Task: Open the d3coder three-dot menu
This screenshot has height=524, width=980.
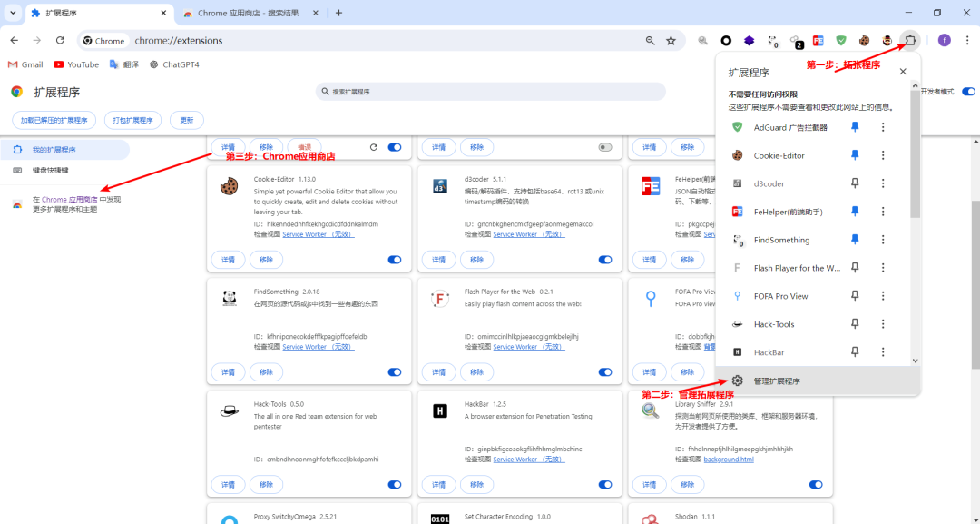Action: 883,183
